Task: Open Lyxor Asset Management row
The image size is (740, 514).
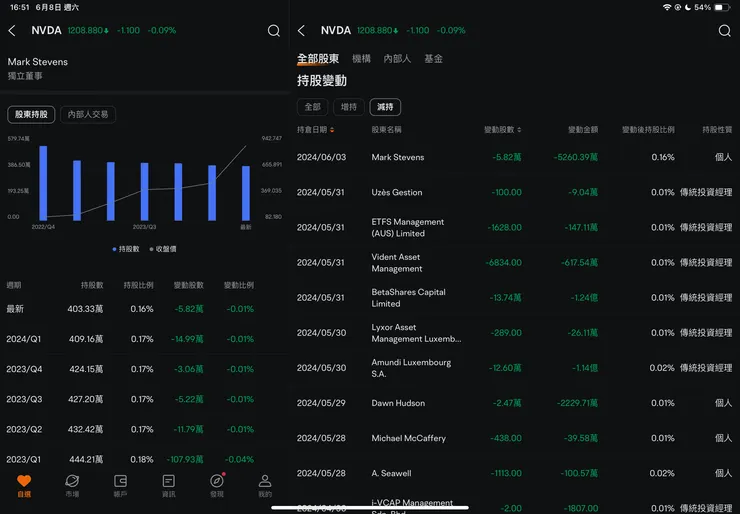Action: 514,333
